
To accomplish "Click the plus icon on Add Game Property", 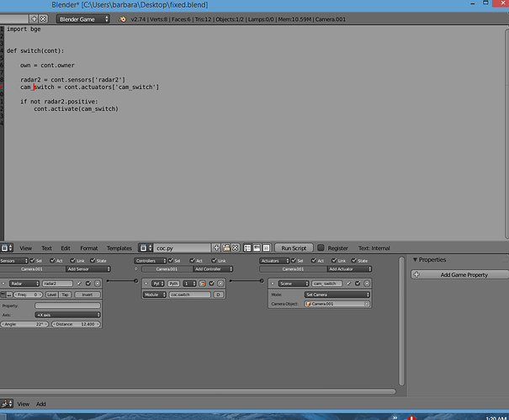I will point(416,274).
